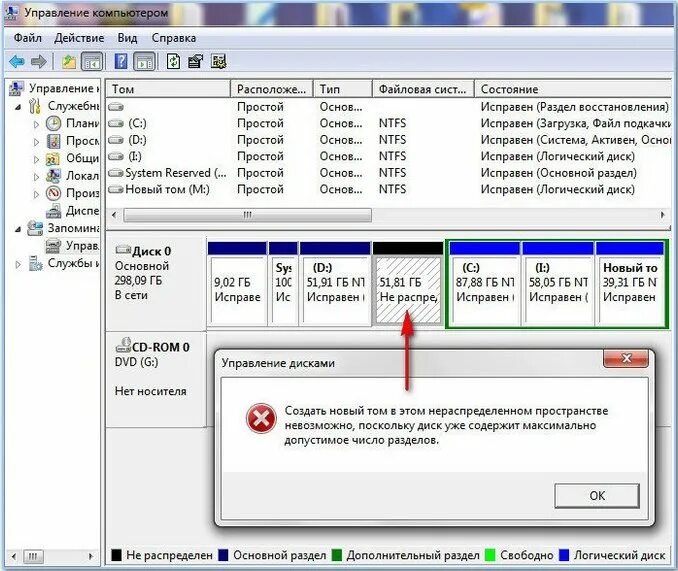Open the Help question mark icon
The width and height of the screenshot is (678, 571).
(121, 61)
